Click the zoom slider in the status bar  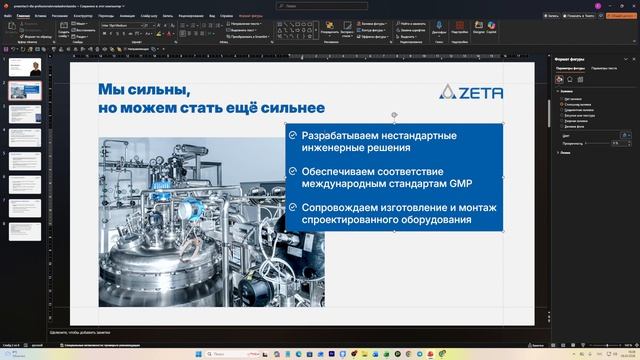(x=607, y=345)
